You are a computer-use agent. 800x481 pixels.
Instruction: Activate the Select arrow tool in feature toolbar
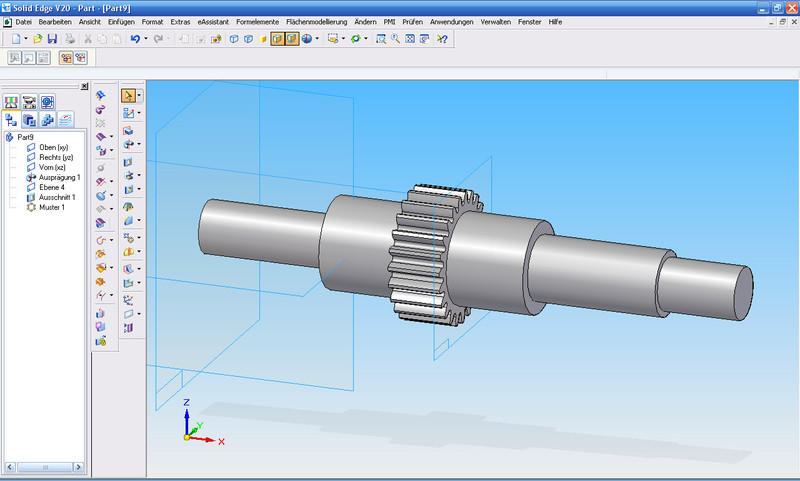pyautogui.click(x=128, y=96)
